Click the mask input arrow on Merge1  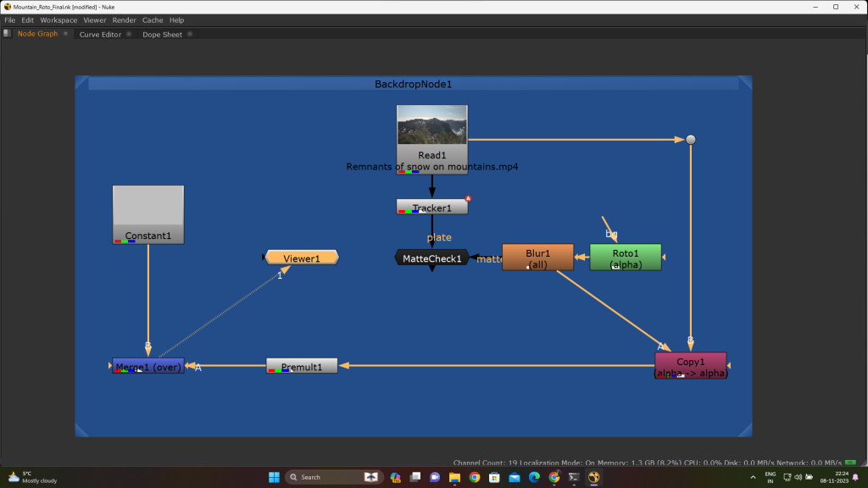(110, 366)
